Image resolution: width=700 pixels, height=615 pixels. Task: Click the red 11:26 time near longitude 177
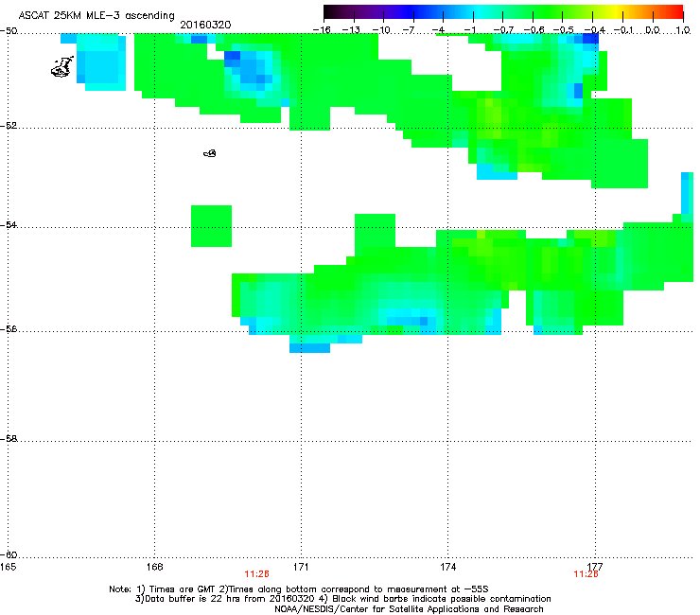(586, 574)
